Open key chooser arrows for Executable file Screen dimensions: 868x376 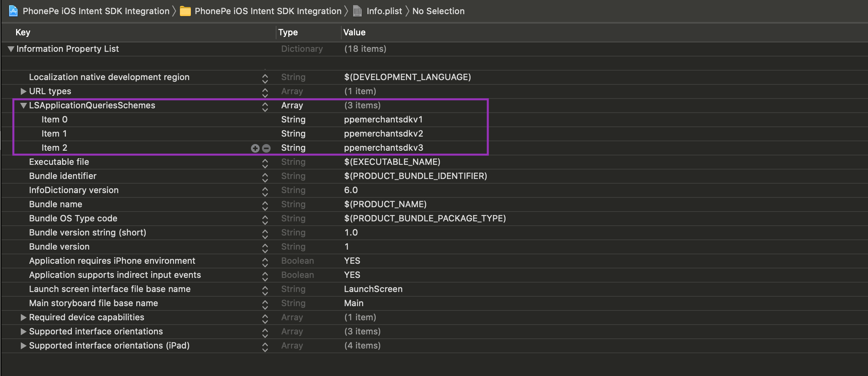(265, 163)
